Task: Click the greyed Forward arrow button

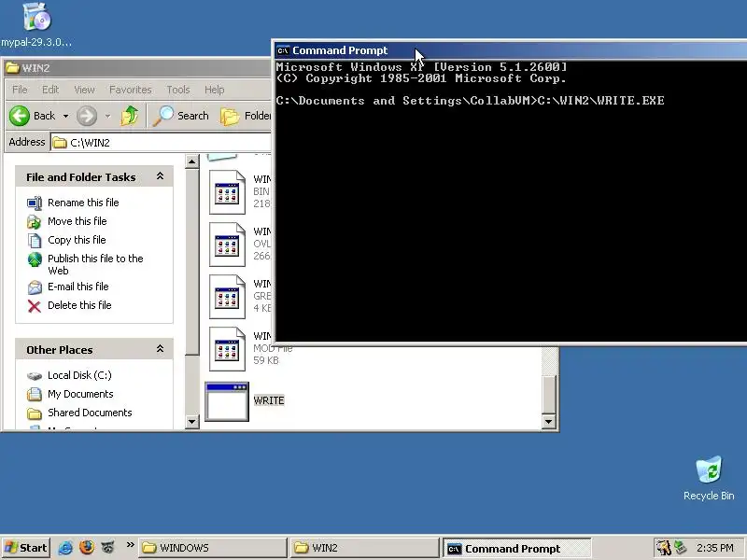Action: point(87,116)
